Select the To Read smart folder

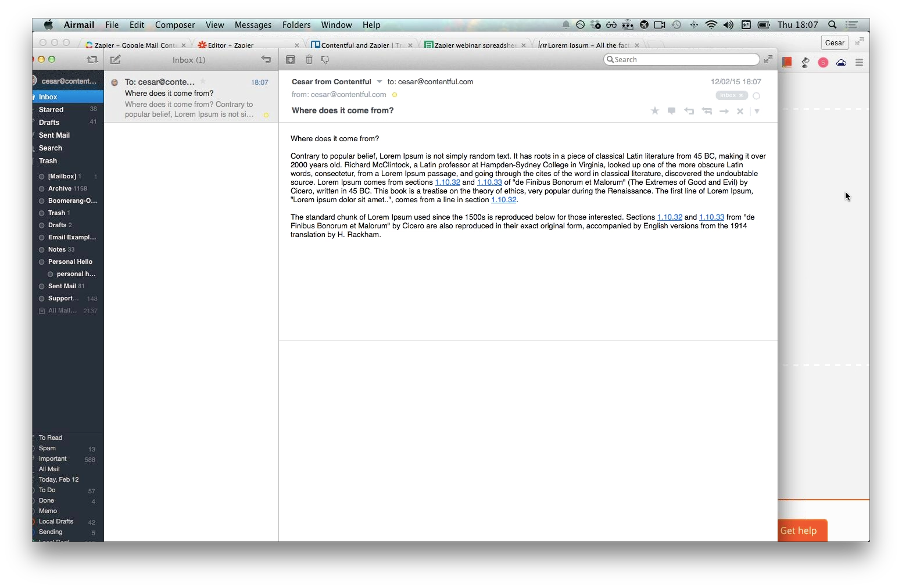[68, 438]
